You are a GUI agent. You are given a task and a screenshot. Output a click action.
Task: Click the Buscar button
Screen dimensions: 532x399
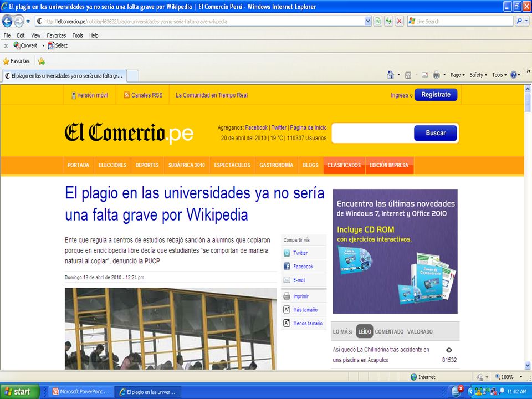(x=436, y=133)
